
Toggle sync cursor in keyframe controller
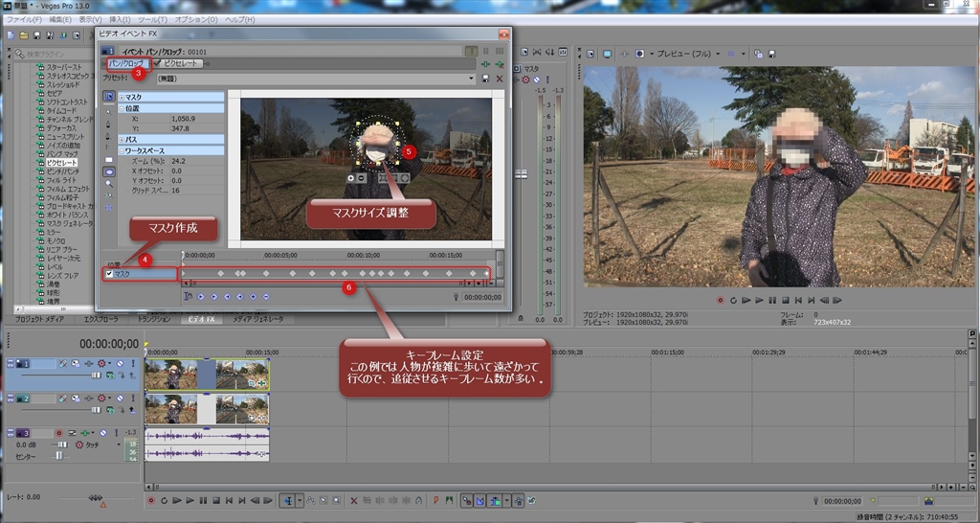189,297
